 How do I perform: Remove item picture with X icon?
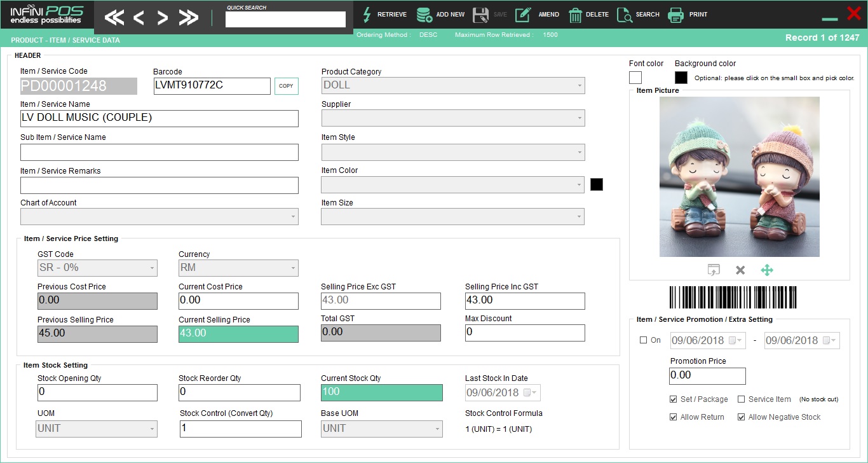point(740,270)
